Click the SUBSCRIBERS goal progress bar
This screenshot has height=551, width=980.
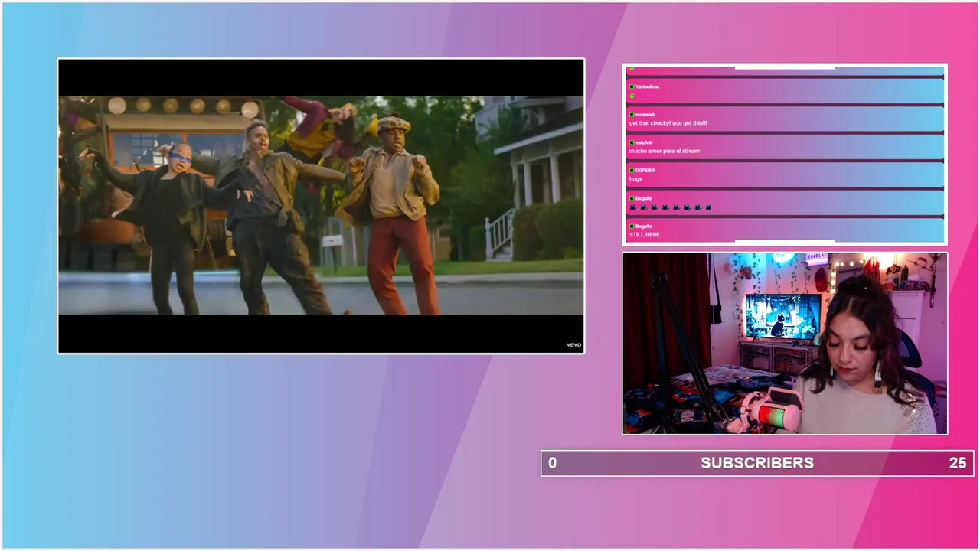click(757, 463)
